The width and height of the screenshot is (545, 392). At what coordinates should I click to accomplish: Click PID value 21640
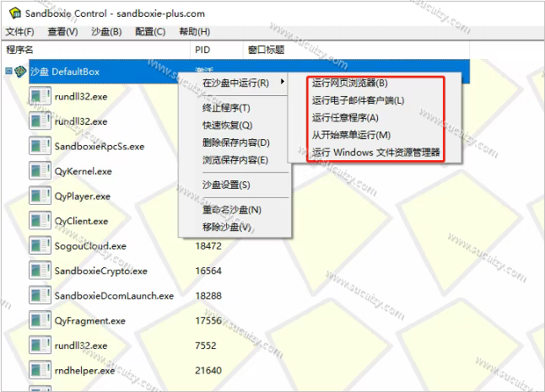[x=208, y=370]
